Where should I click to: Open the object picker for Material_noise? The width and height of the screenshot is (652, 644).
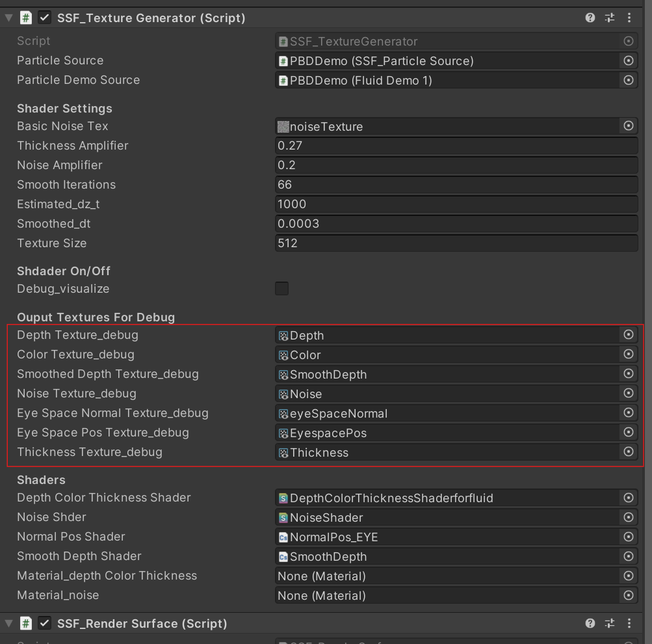(628, 595)
